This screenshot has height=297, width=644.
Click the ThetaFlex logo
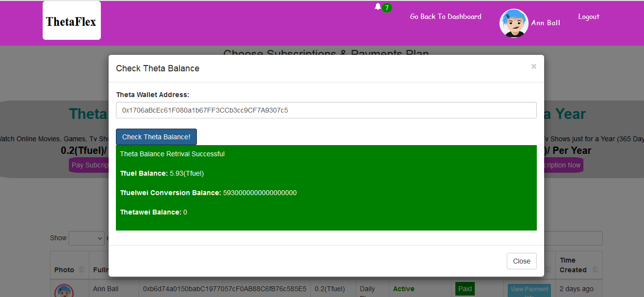click(x=72, y=20)
